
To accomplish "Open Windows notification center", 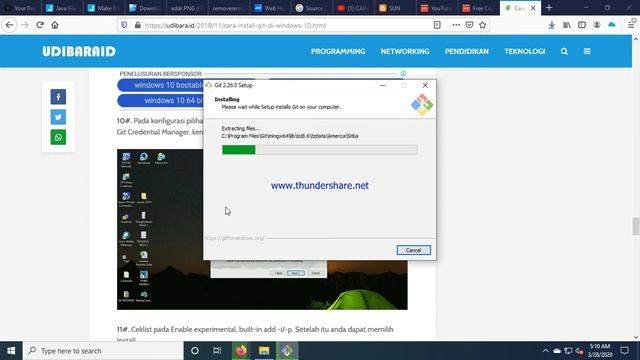I will [x=624, y=351].
